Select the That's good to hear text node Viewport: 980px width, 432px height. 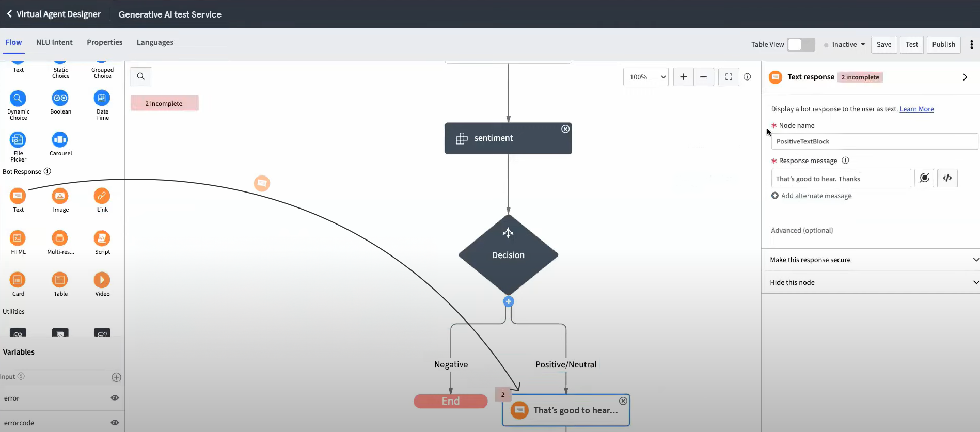tap(566, 410)
